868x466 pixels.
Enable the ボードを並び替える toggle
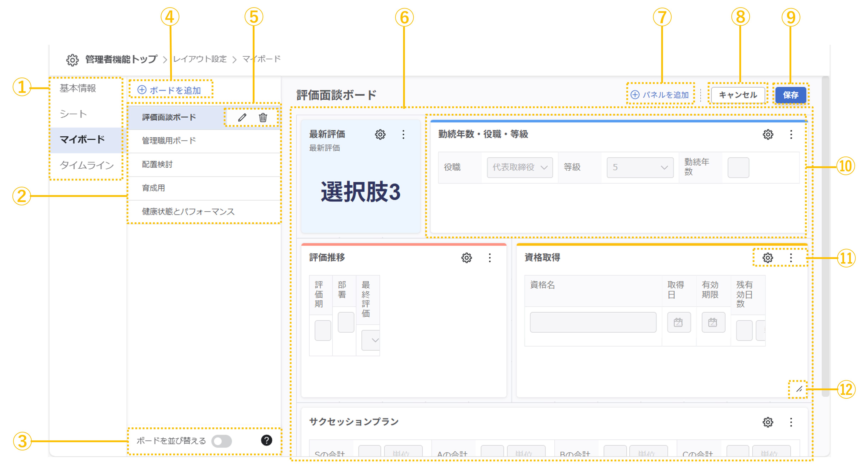(x=222, y=441)
